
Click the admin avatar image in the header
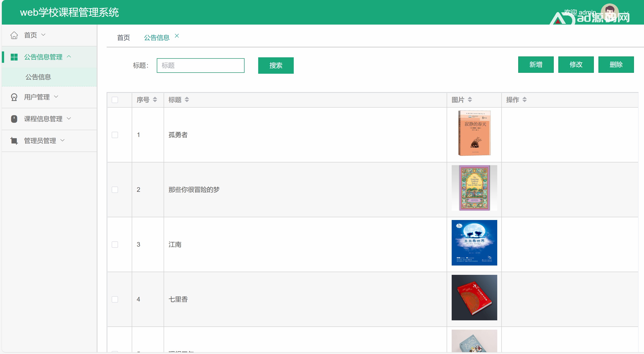(609, 12)
